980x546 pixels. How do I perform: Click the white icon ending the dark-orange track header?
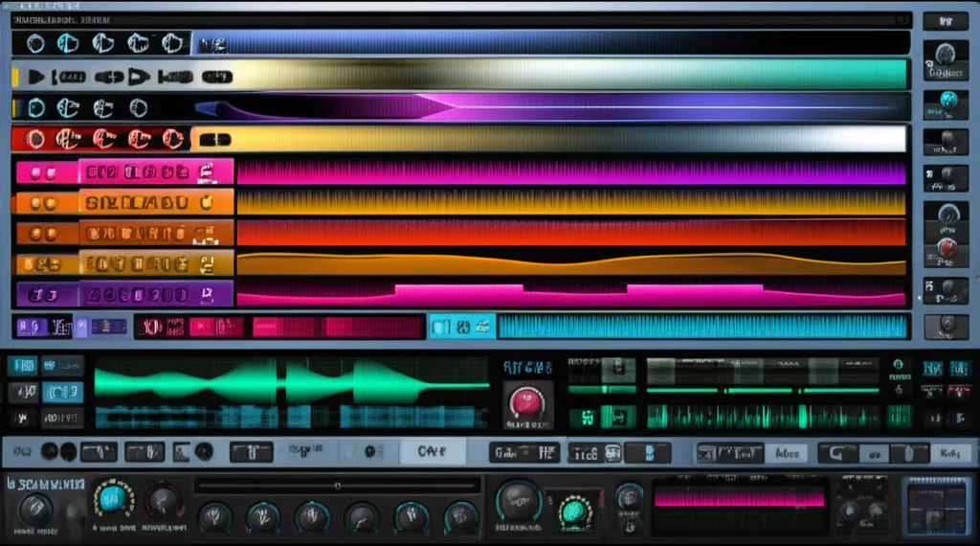206,235
